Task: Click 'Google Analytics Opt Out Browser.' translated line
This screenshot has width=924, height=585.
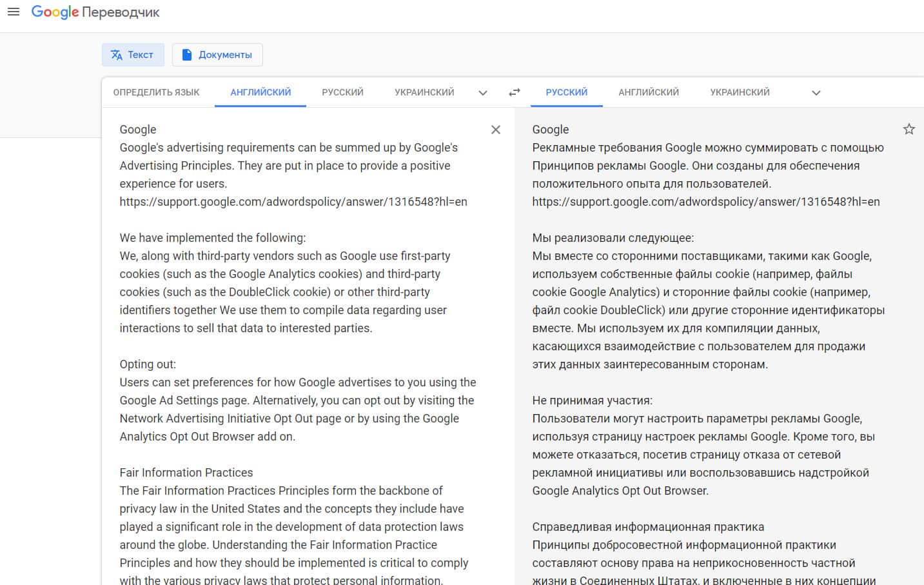Action: coord(620,491)
